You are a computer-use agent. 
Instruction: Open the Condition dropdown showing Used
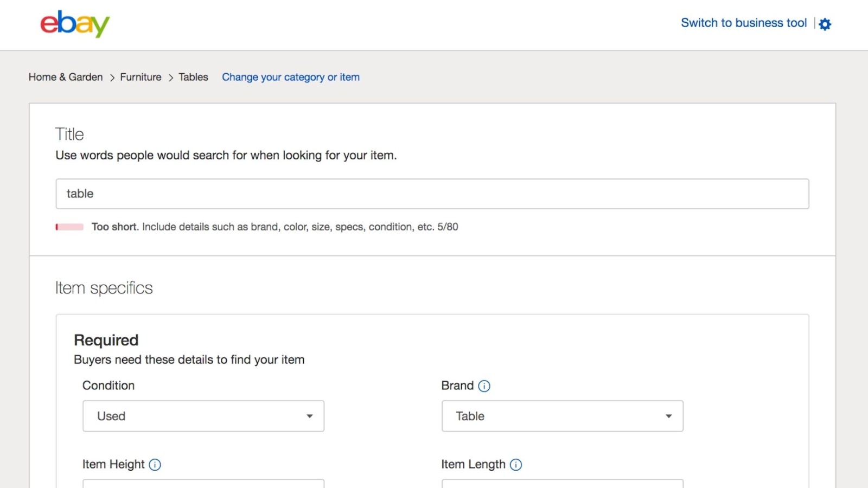(x=203, y=416)
